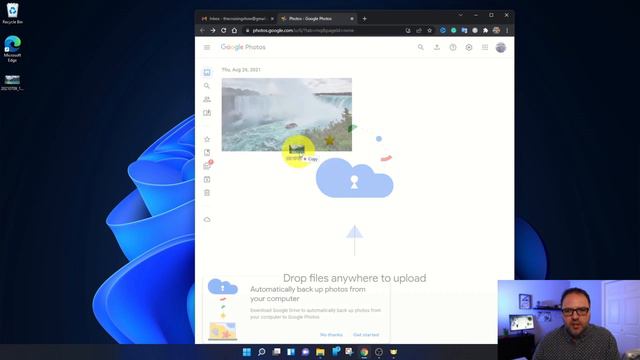This screenshot has height=360, width=640.
Task: Click the "Thu, Aug 26, 2021" date heading
Action: 241,70
